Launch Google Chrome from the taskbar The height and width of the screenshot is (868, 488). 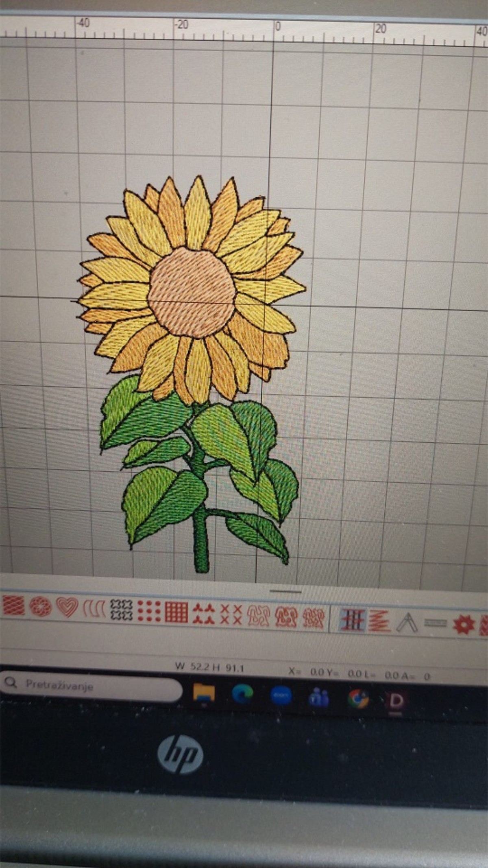358,699
